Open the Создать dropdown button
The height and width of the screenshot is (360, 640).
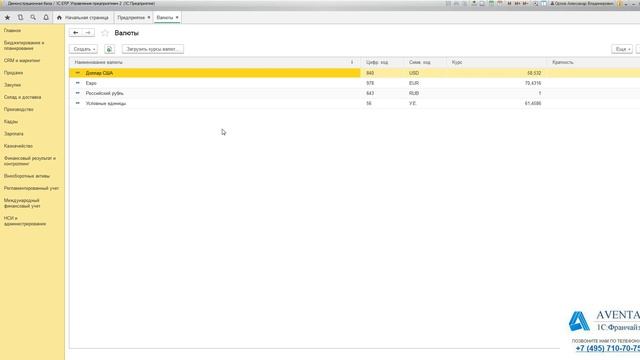[x=83, y=49]
